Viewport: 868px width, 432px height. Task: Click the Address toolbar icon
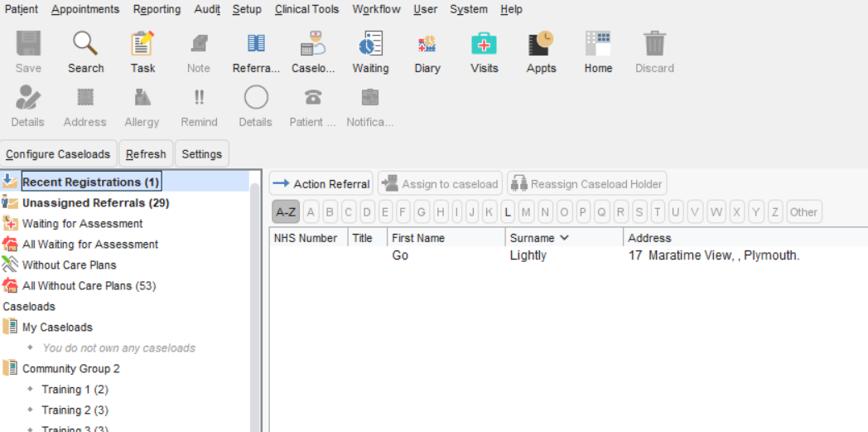pyautogui.click(x=85, y=98)
